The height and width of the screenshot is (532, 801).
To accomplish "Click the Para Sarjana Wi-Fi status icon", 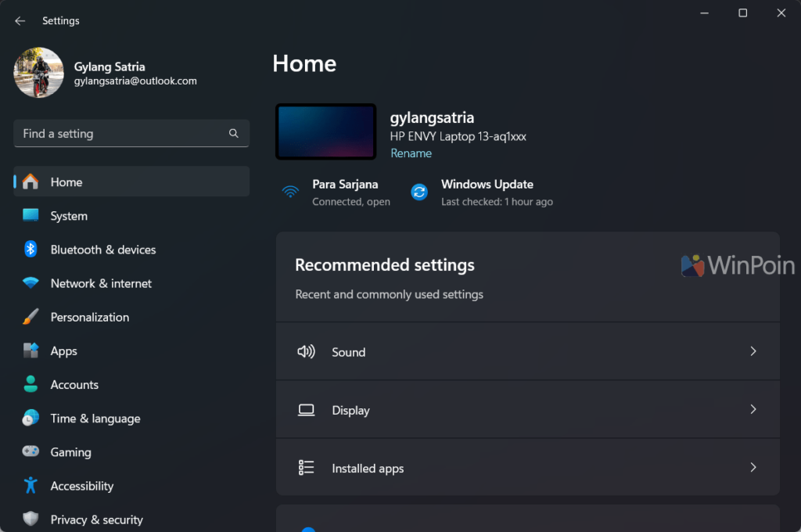I will tap(290, 192).
